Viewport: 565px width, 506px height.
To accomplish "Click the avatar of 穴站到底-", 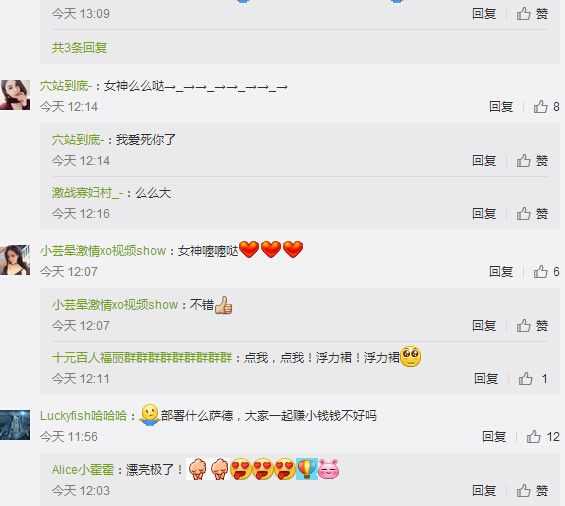I will pyautogui.click(x=15, y=95).
